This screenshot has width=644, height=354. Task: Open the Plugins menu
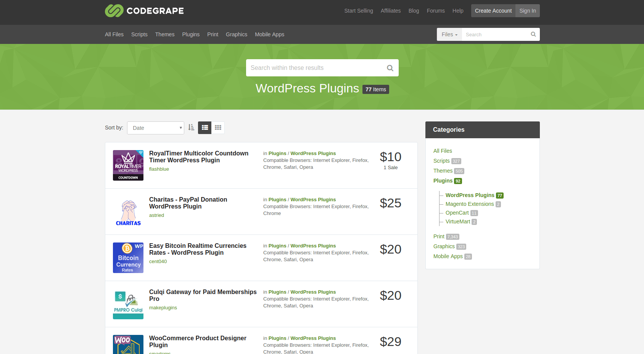tap(191, 34)
